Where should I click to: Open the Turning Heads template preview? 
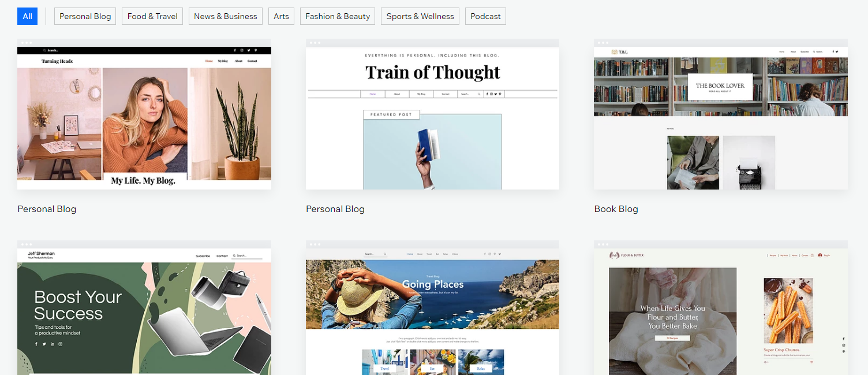coord(144,114)
